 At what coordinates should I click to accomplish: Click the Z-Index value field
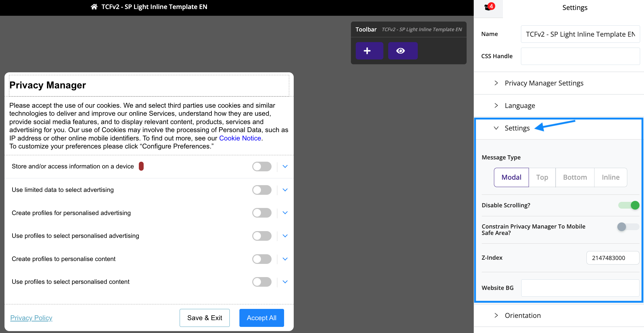pyautogui.click(x=613, y=258)
